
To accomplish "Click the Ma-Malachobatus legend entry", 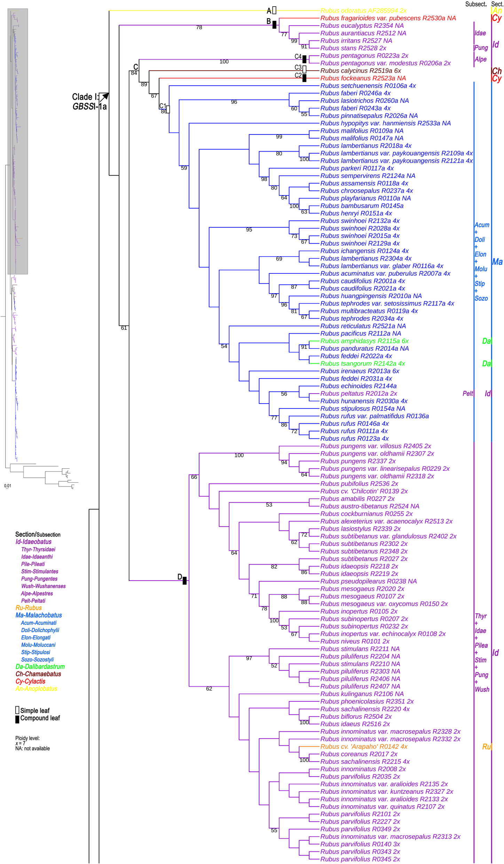I will click(x=39, y=615).
